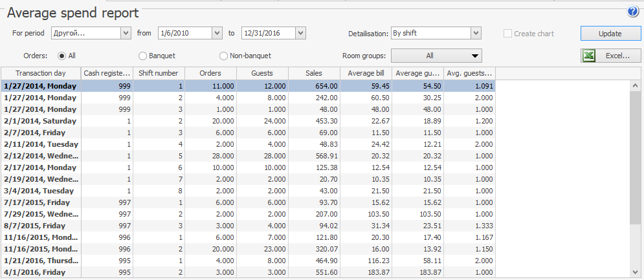Click the scrollbar down arrow
The height and width of the screenshot is (280, 644).
[x=636, y=272]
